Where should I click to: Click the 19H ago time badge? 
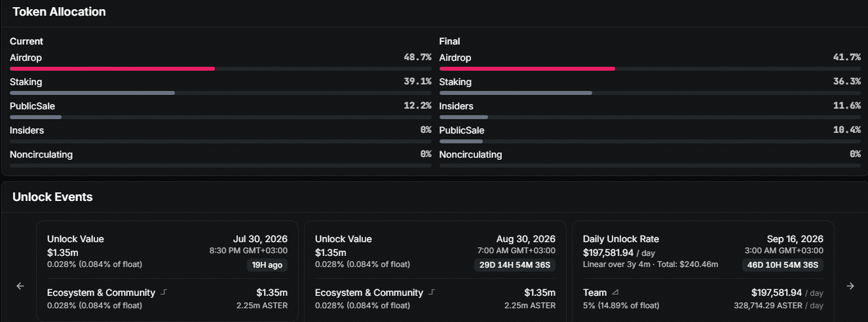click(x=267, y=265)
